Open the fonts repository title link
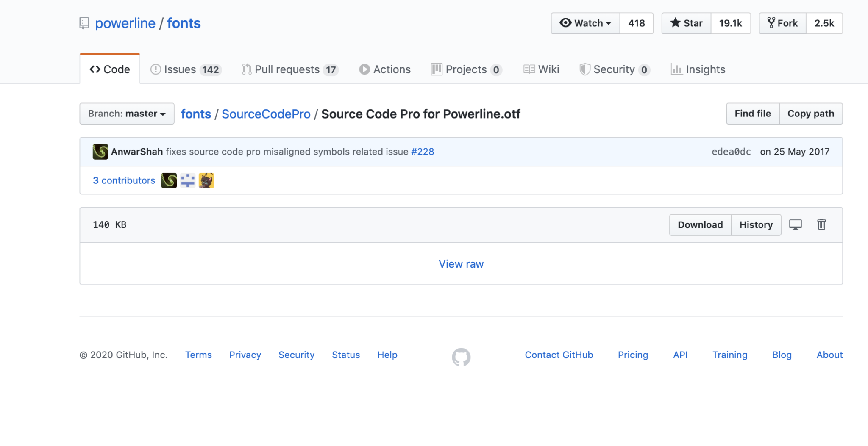 click(184, 23)
